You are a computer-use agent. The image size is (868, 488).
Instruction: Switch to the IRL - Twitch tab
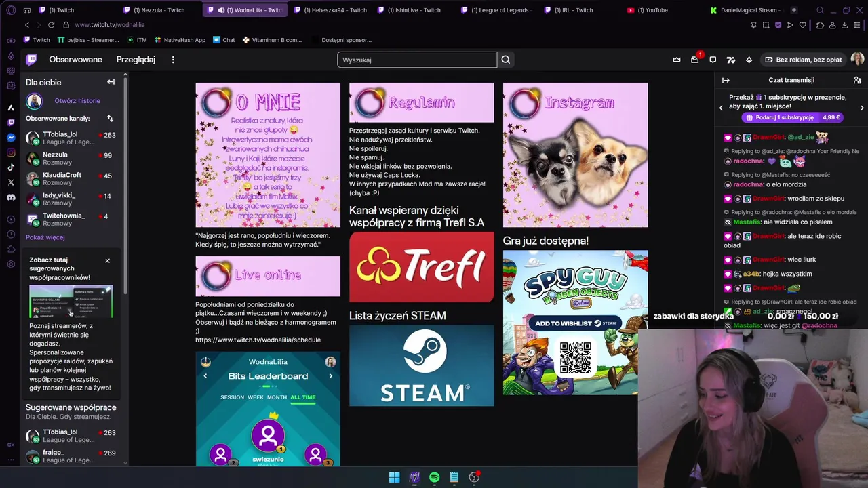pos(573,10)
